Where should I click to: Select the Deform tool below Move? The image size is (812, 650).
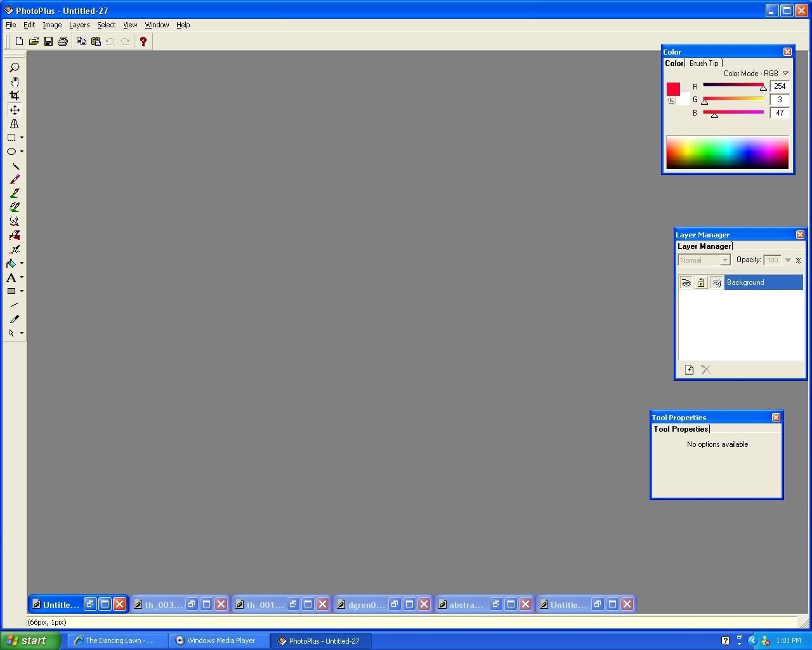click(x=14, y=124)
